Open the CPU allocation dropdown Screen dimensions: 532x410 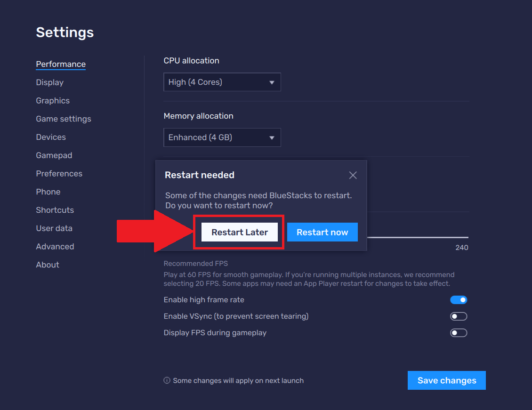(x=222, y=82)
